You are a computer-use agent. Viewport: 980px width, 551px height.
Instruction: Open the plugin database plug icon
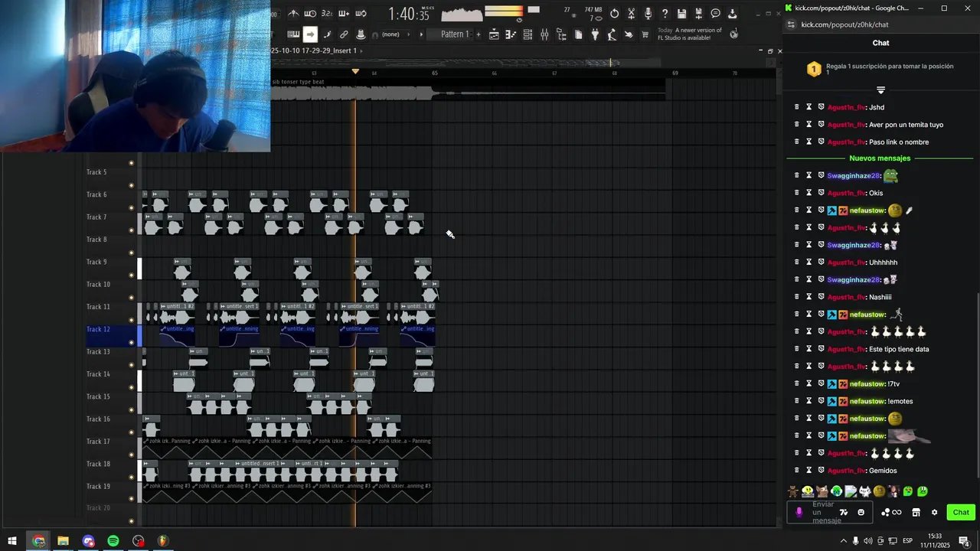595,34
